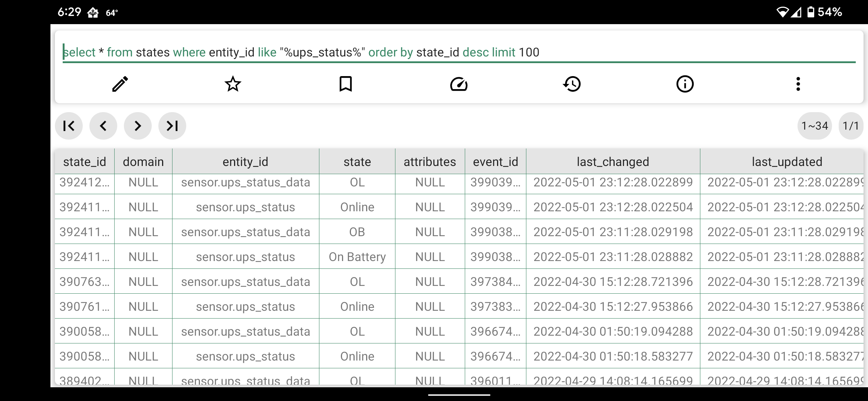Click the 1~34 row range chip
Screen dimensions: 868x401
(x=815, y=126)
